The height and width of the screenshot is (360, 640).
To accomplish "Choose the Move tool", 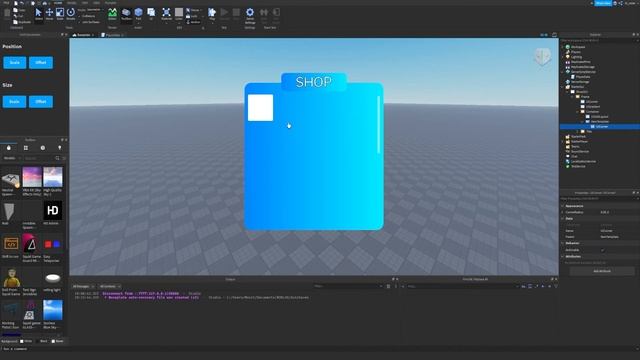I will click(x=49, y=14).
